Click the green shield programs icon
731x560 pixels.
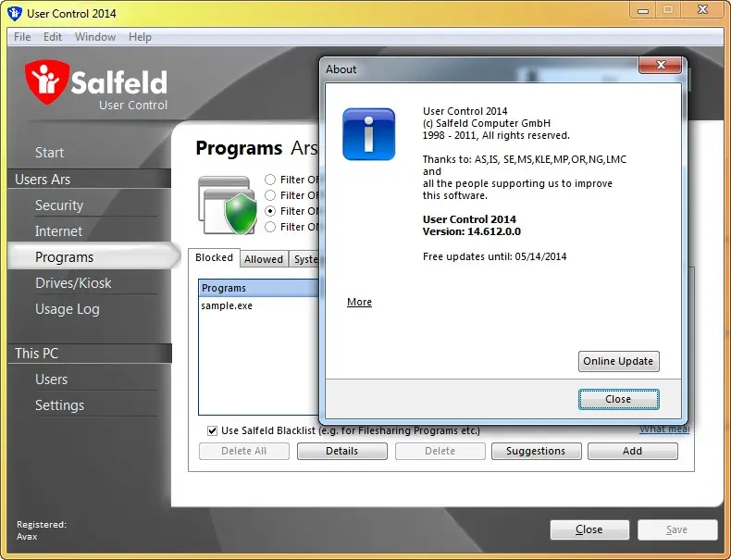(x=228, y=205)
